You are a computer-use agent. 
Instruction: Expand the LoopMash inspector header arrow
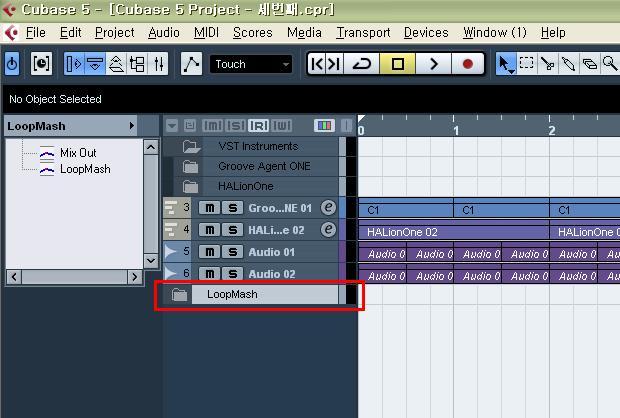tap(132, 126)
